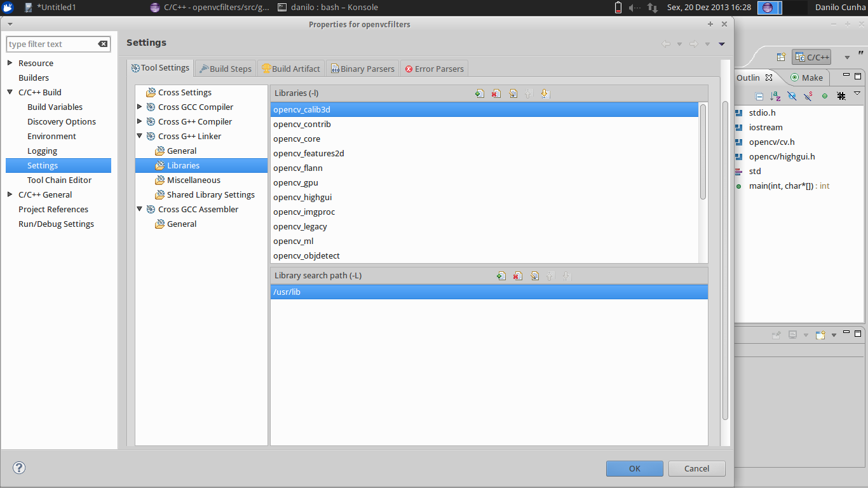Open the Open Perspective icon beside C/C++

[781, 57]
